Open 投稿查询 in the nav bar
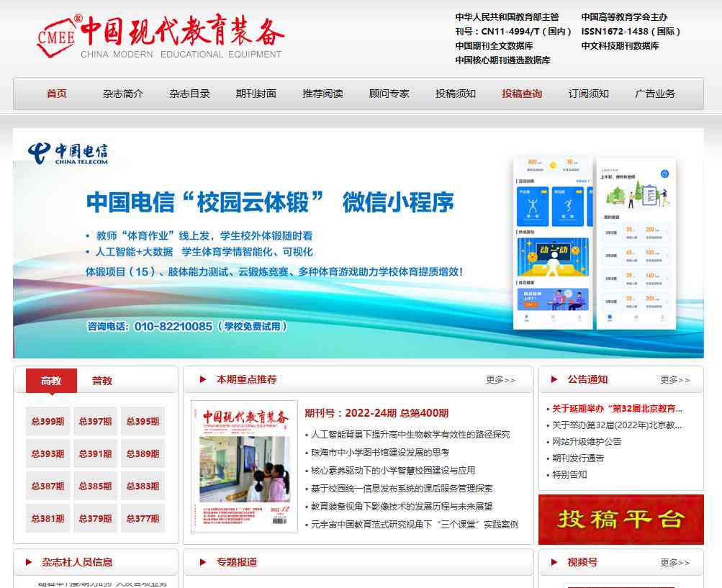722x588 pixels. [522, 94]
